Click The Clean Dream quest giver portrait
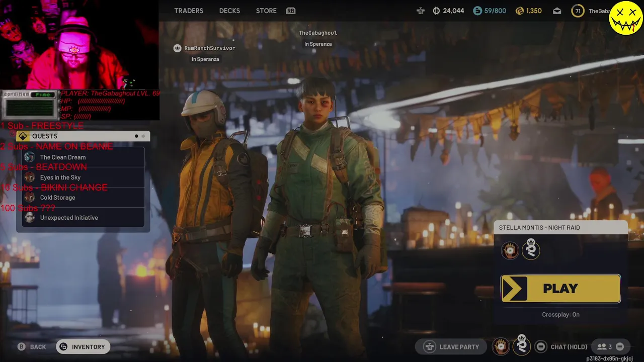This screenshot has width=644, height=362. (30, 157)
